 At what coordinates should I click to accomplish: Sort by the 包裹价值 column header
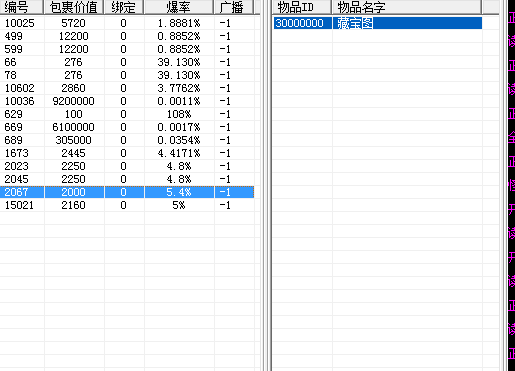[74, 7]
